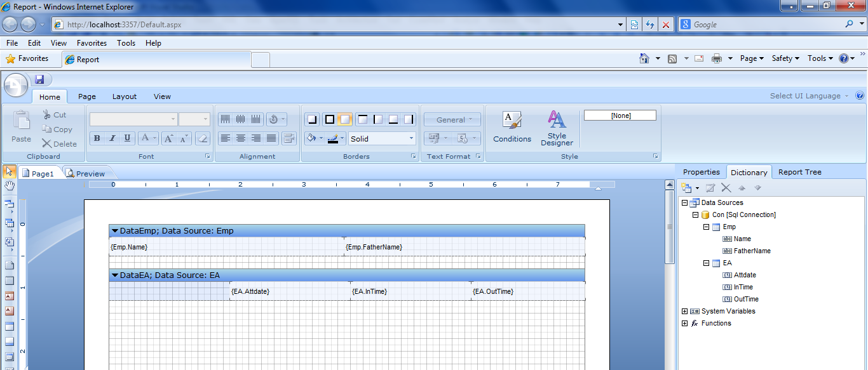Click the Conditions button

click(x=512, y=127)
